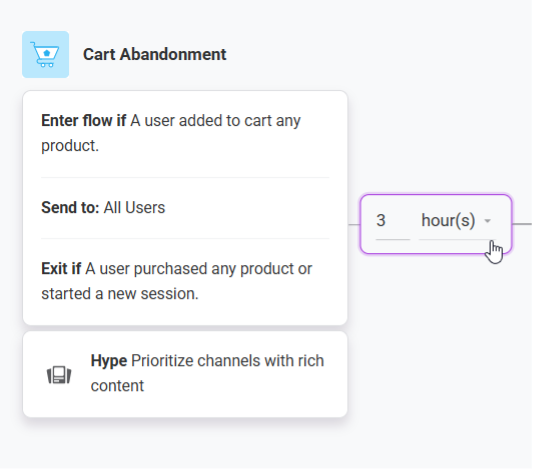Click the small arrow beside hour(s)

point(488,221)
